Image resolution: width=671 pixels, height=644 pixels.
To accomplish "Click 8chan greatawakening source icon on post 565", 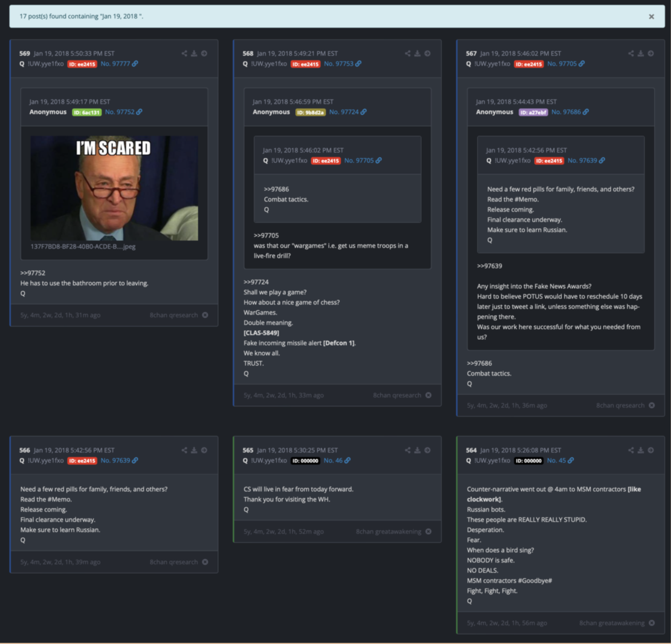I will tap(428, 531).
